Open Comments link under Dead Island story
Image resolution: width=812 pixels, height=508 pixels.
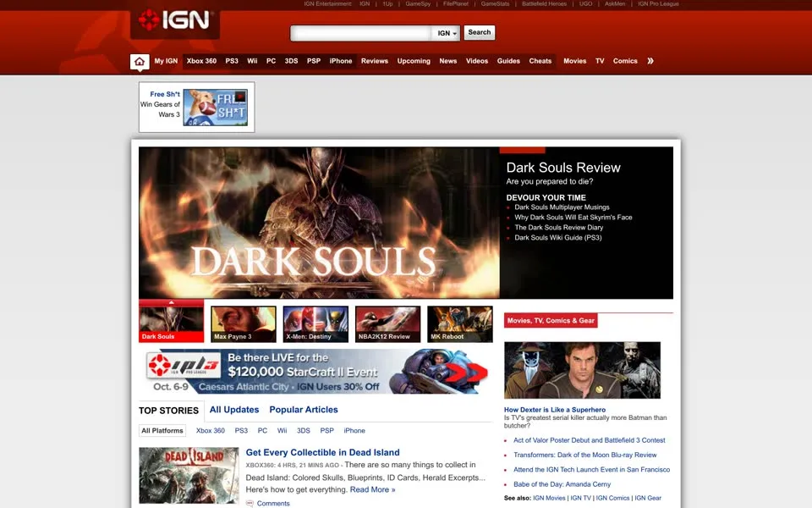(273, 503)
